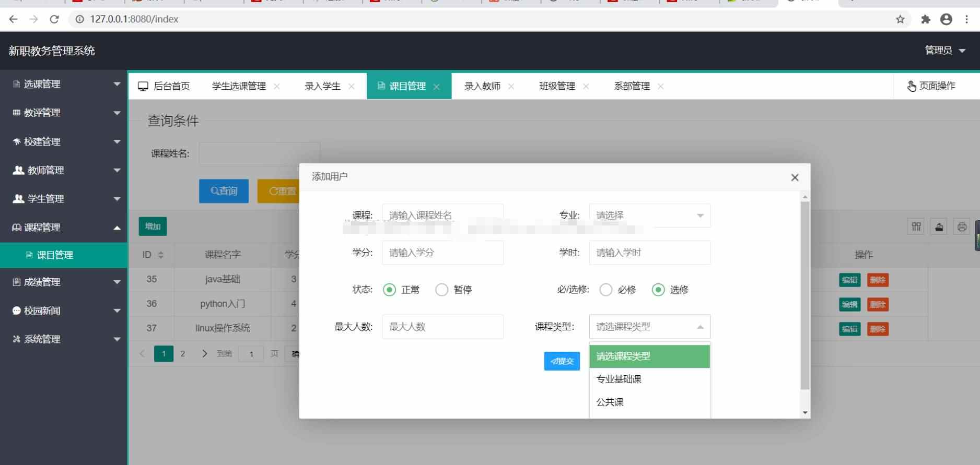This screenshot has height=465, width=980.
Task: Close the 系部管理 tab
Action: pyautogui.click(x=661, y=86)
